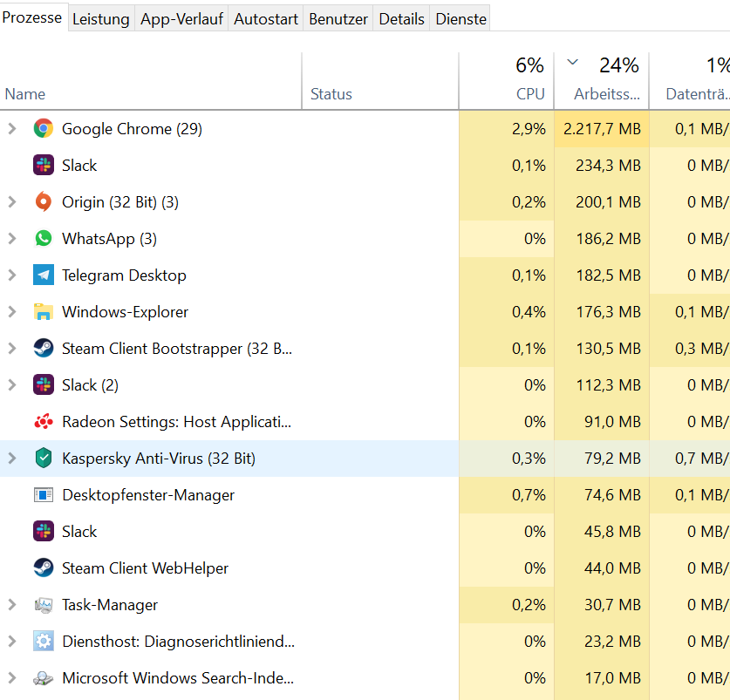Image resolution: width=730 pixels, height=700 pixels.
Task: Click the Origin (32 Bit) icon
Action: [x=44, y=202]
